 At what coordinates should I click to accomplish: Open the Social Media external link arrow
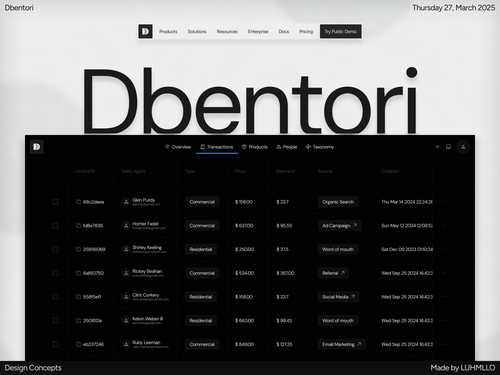click(353, 296)
